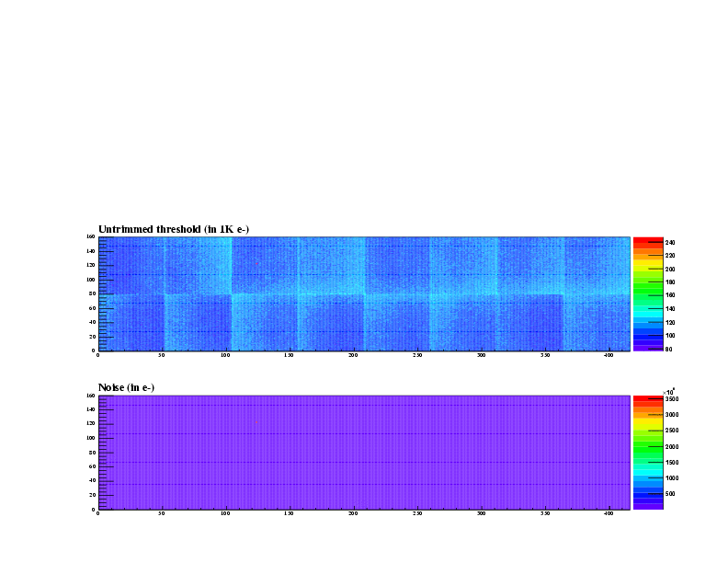The height and width of the screenshot is (563, 728).
Task: Click the "2500" label on noise color scale
Action: [x=672, y=431]
